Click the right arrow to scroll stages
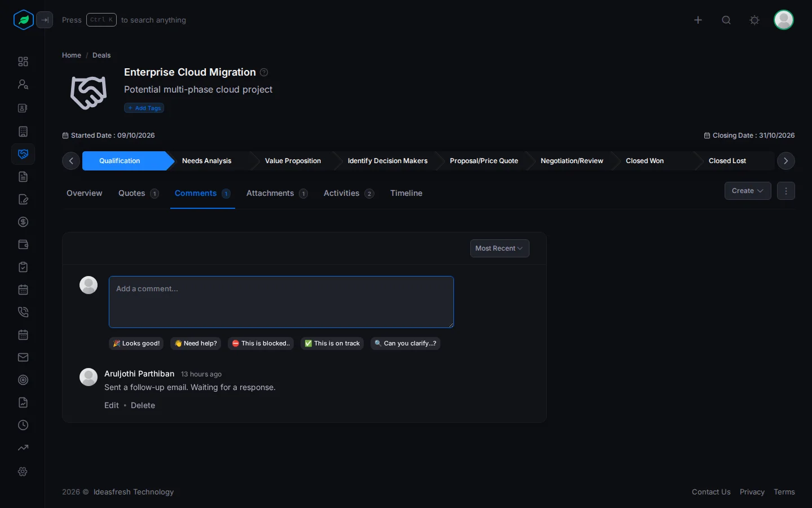Screen dimensions: 812x508 [x=786, y=161]
